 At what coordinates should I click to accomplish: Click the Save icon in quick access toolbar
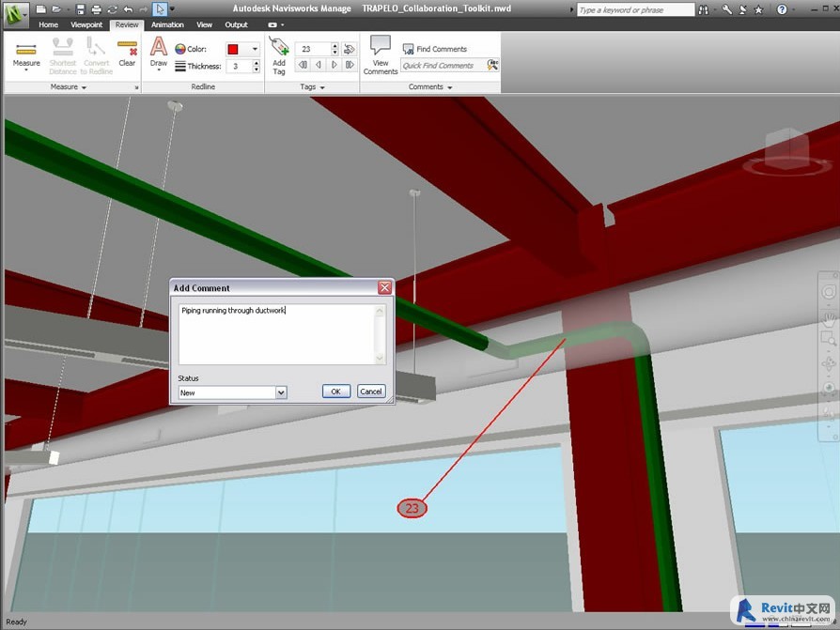[81, 9]
